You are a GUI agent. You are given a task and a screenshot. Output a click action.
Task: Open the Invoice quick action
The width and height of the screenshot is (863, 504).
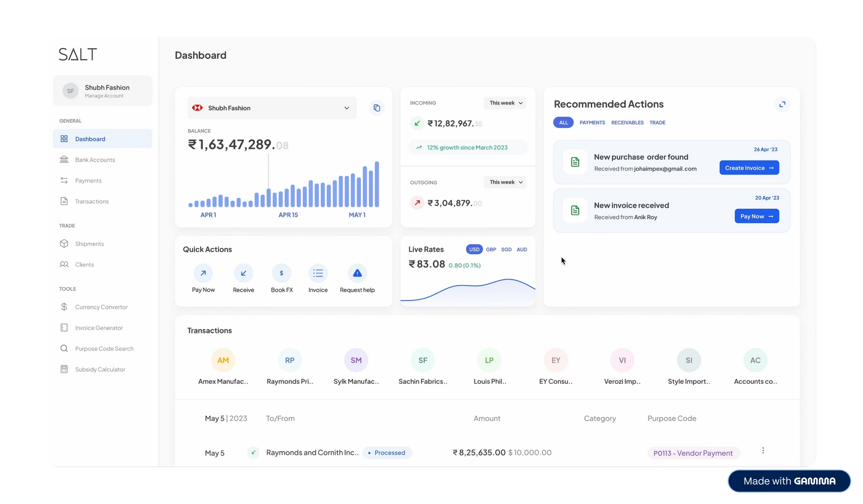(318, 273)
